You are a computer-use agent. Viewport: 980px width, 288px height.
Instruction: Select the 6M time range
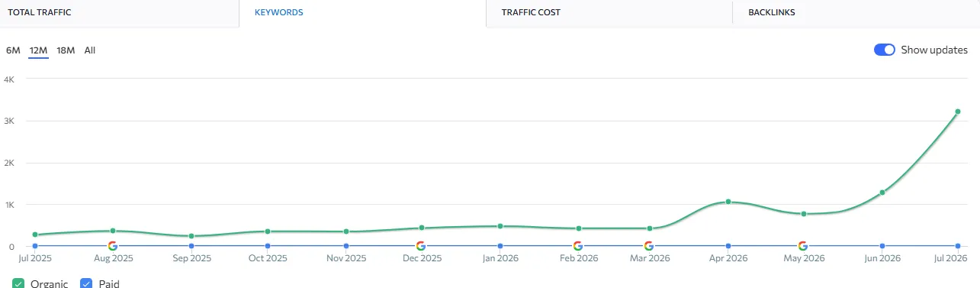point(13,50)
